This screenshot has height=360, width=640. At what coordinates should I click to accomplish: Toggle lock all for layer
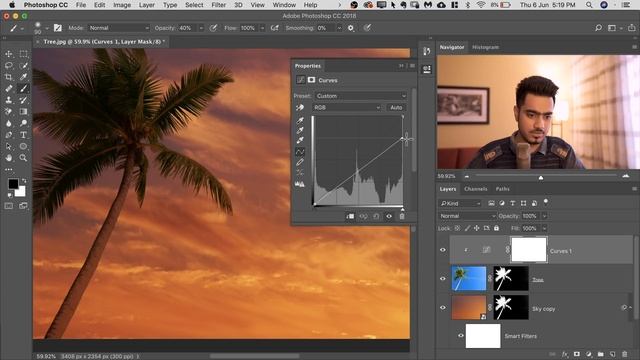pyautogui.click(x=496, y=228)
